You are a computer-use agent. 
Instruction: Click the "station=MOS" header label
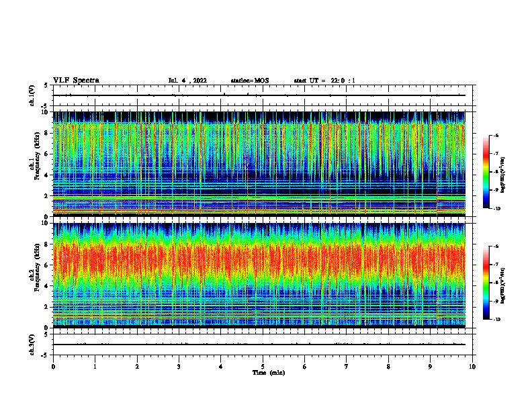pos(250,81)
